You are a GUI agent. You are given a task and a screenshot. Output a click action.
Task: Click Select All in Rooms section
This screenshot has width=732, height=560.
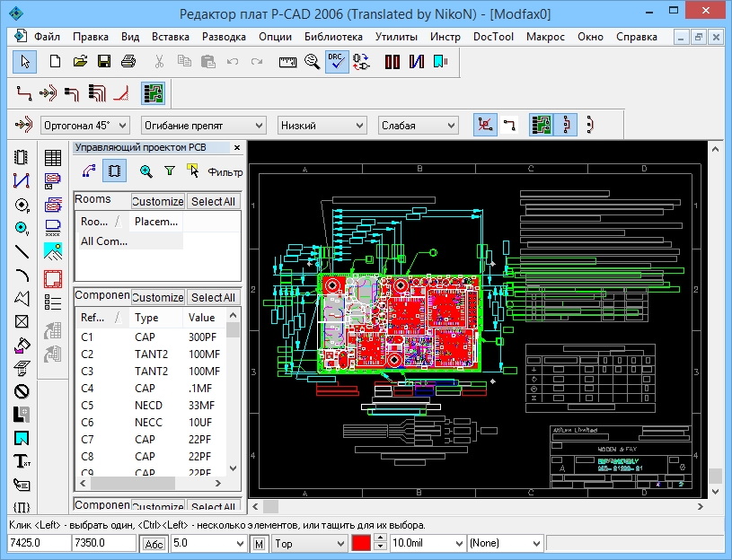(213, 202)
